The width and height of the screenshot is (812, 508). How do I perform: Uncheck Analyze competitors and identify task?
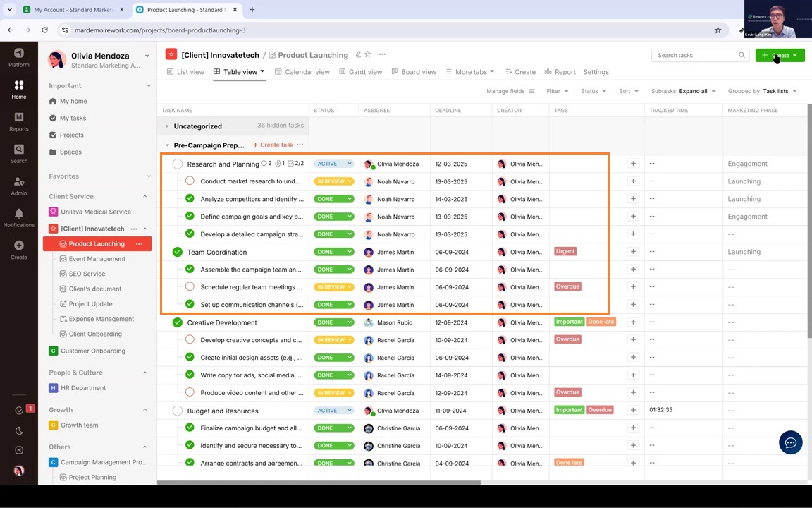[x=190, y=198]
